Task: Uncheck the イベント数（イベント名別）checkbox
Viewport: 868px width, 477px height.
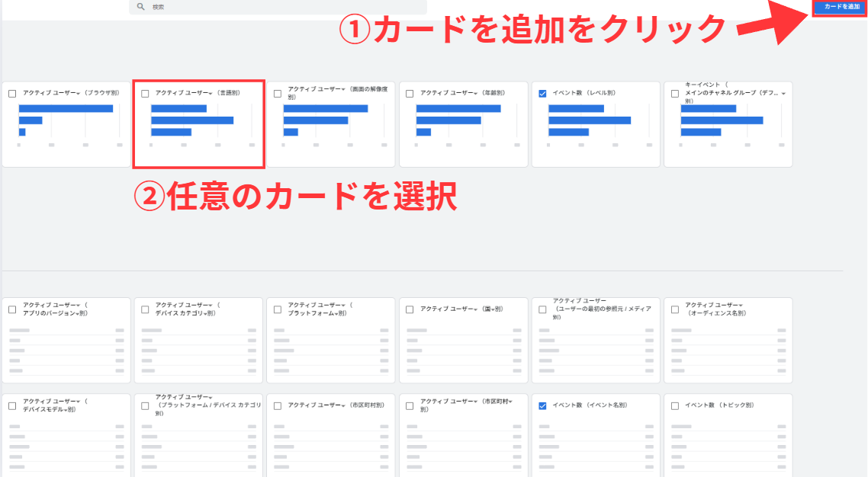Action: click(542, 406)
